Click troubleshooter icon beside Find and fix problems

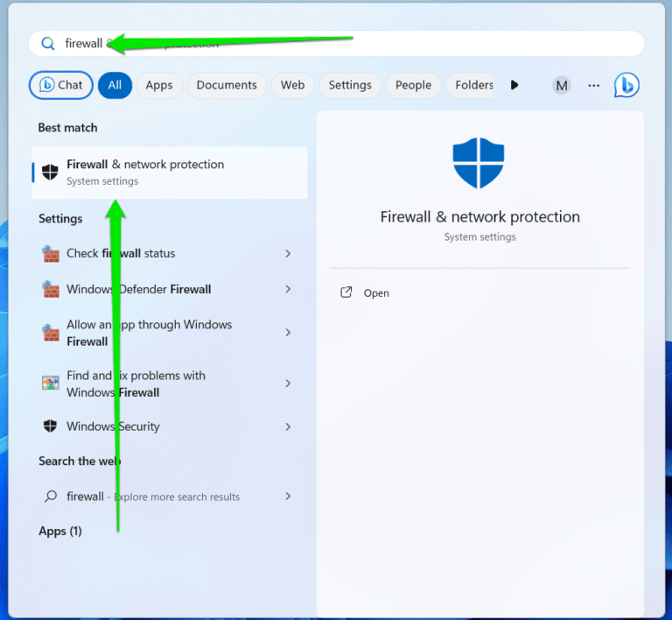pos(51,383)
